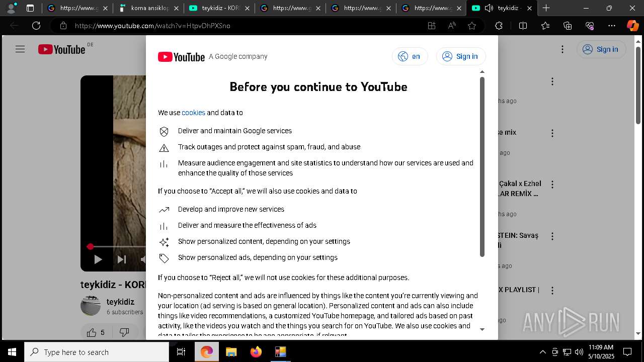Image resolution: width=644 pixels, height=362 pixels.
Task: Open the volume control in system tray
Action: [x=579, y=352]
